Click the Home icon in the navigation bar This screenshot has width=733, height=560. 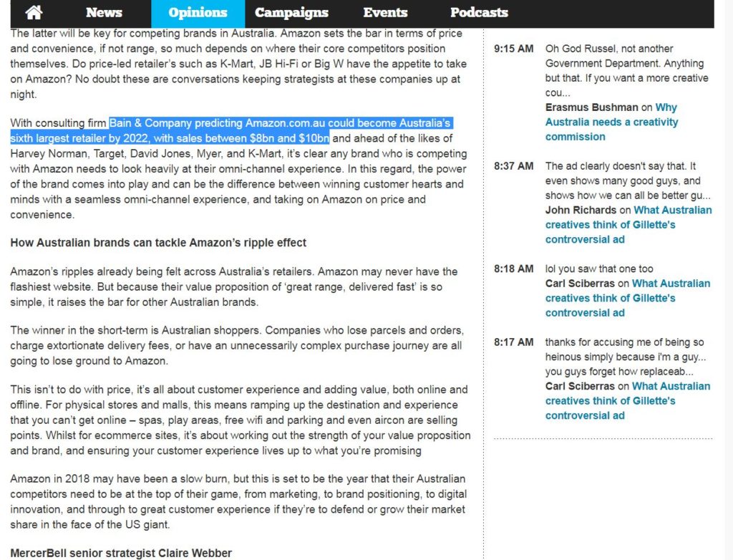(34, 12)
